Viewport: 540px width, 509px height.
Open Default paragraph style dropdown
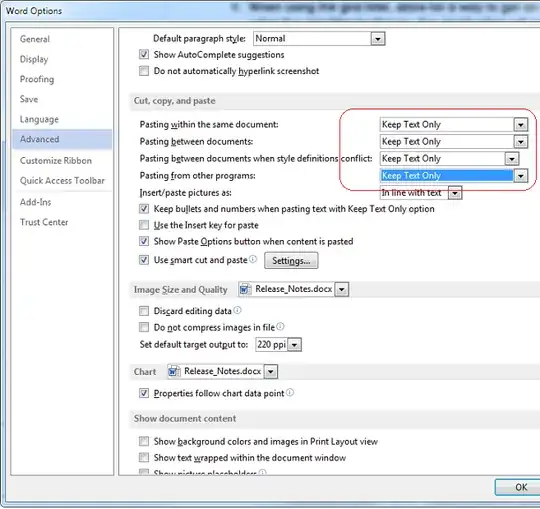378,39
